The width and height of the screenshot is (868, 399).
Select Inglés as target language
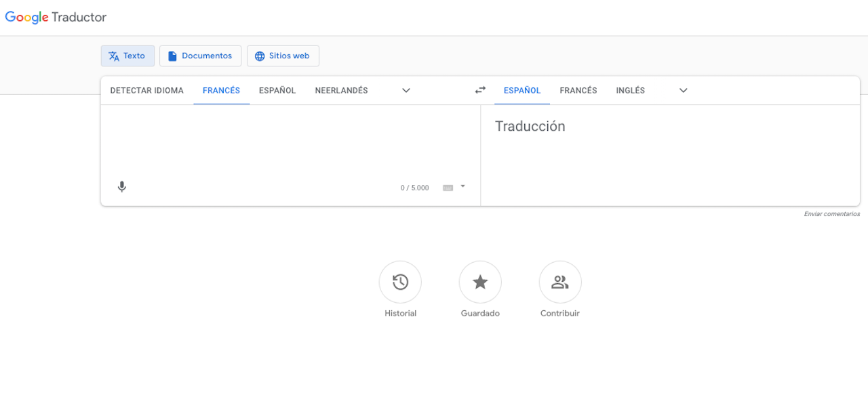tap(631, 90)
